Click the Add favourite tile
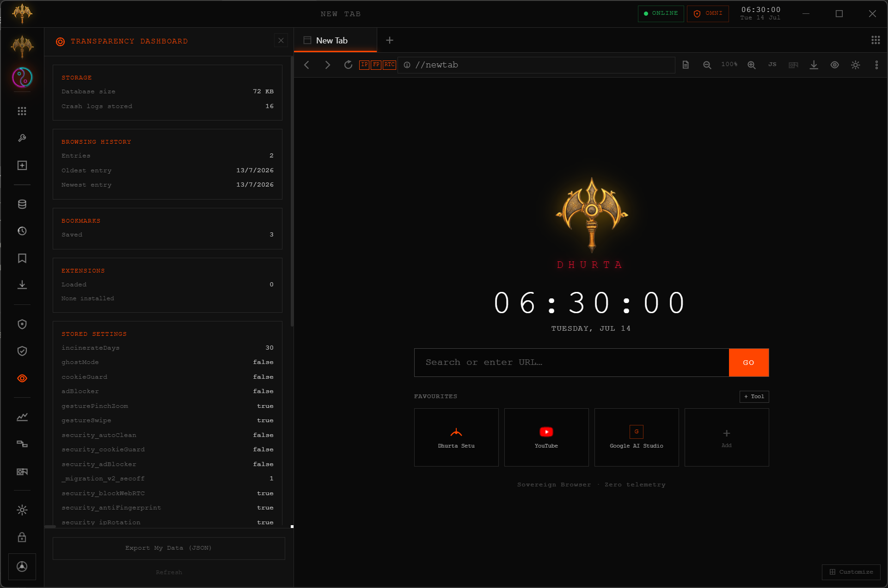Screen dimensions: 888x588 (727, 437)
